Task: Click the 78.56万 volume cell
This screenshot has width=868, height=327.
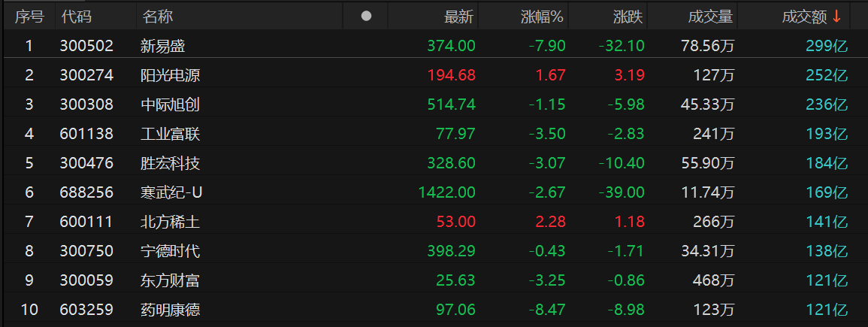Action: [708, 46]
